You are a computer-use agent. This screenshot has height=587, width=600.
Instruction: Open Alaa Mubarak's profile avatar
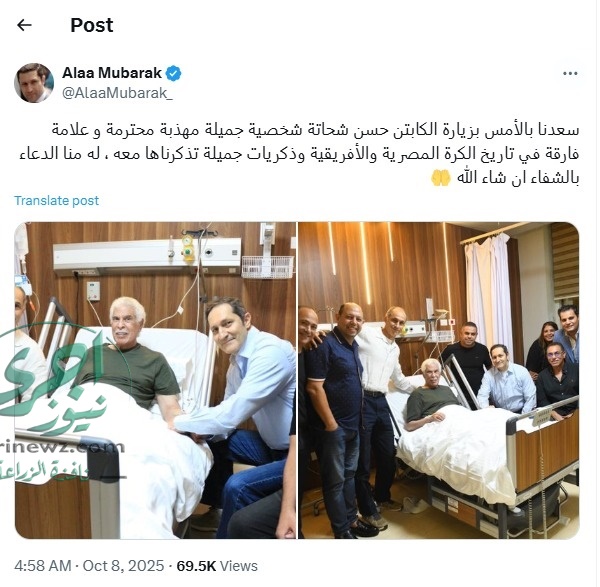(34, 83)
